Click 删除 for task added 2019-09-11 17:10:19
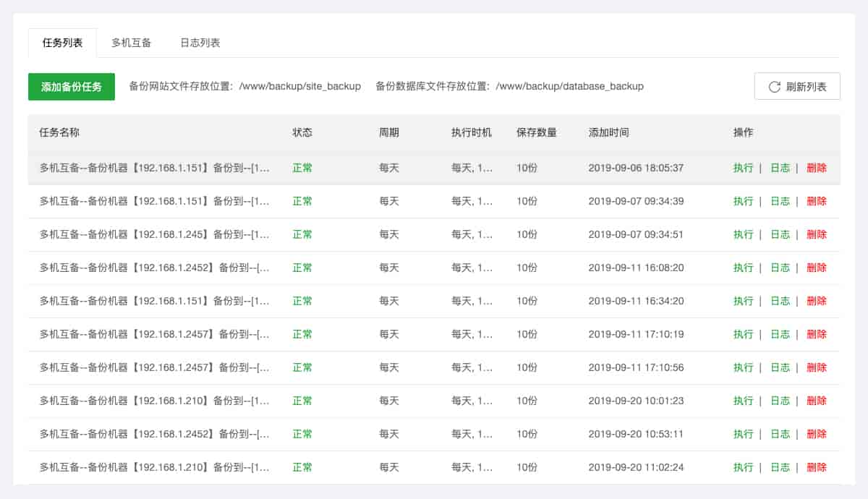This screenshot has height=499, width=868. click(x=817, y=334)
